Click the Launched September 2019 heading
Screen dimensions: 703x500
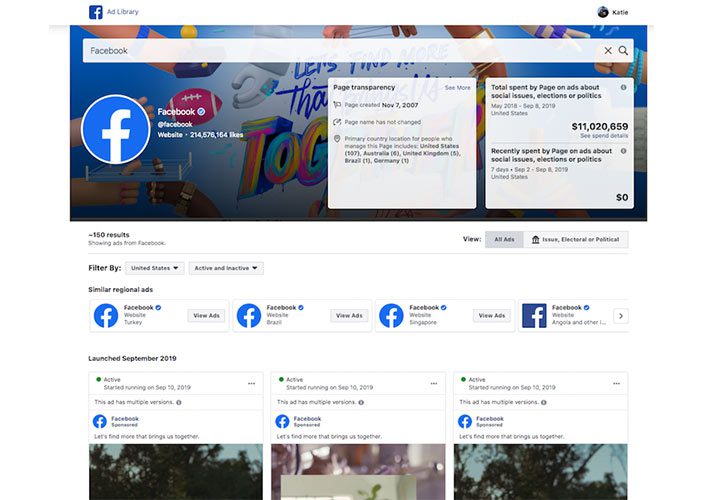132,358
